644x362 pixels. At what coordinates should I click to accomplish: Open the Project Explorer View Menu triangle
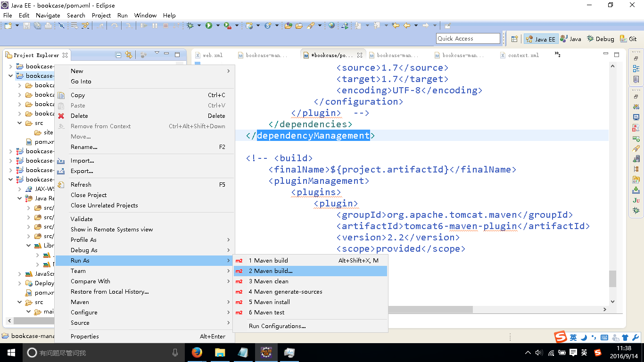(157, 54)
